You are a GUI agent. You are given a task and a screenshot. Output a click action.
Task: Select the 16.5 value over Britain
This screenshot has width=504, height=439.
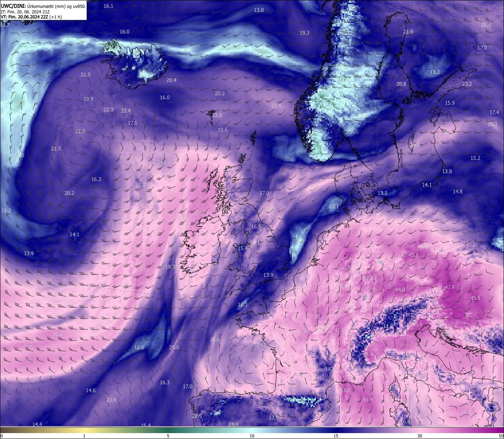256,227
